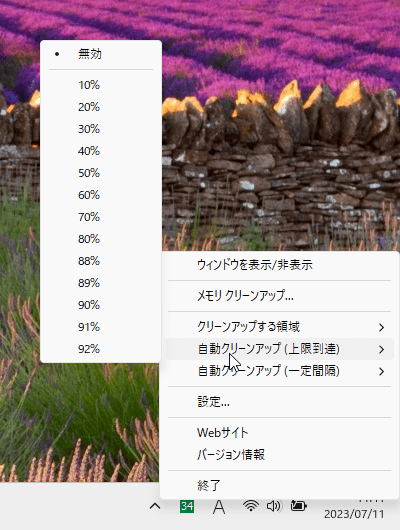Click the speaker volume tray icon

coord(274,506)
